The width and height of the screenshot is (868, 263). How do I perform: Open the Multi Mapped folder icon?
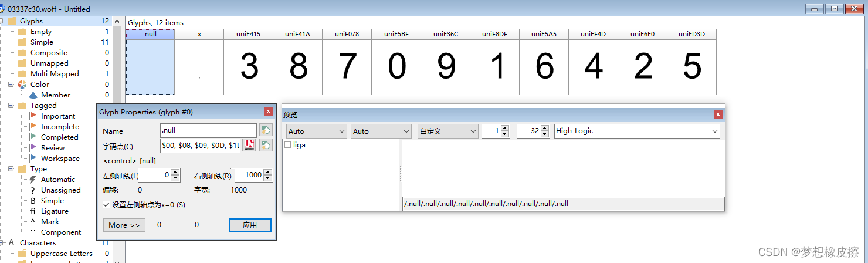click(x=22, y=74)
